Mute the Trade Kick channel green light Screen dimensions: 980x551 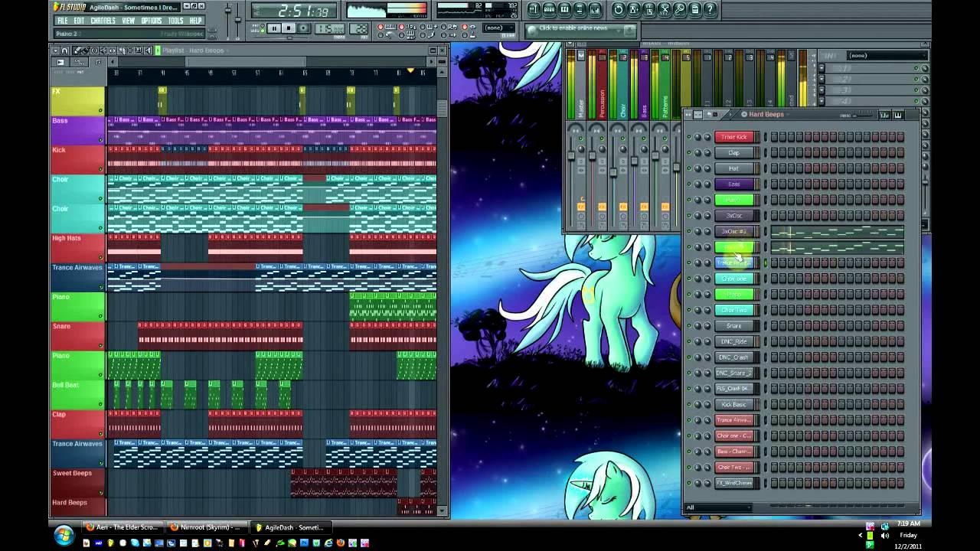pos(689,137)
